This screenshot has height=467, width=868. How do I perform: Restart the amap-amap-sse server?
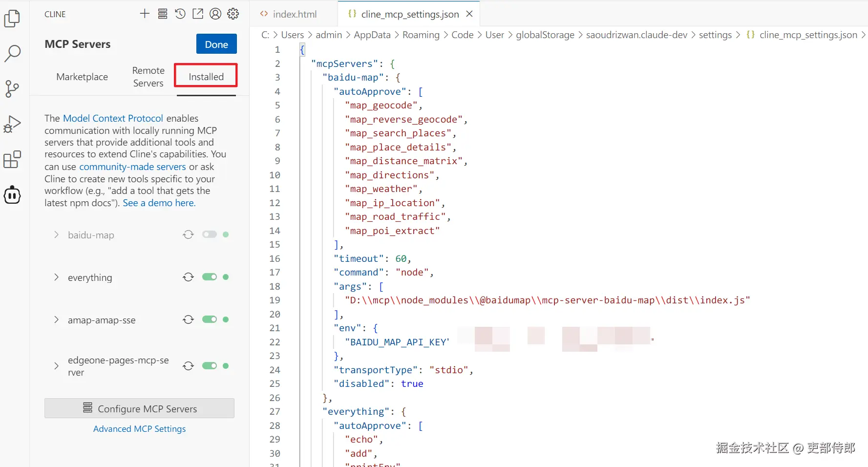point(188,319)
